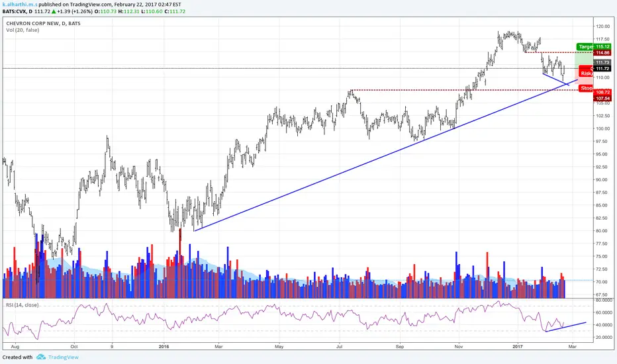Click the +1.39 (+1.26%) change value
Screen dimensions: 617x364
75,11
